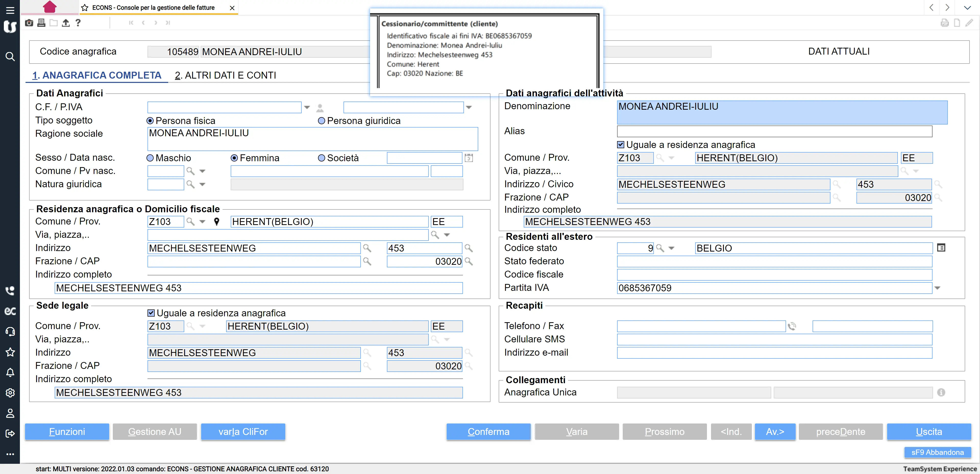Click the question mark help icon
Image resolution: width=980 pixels, height=474 pixels.
78,23
